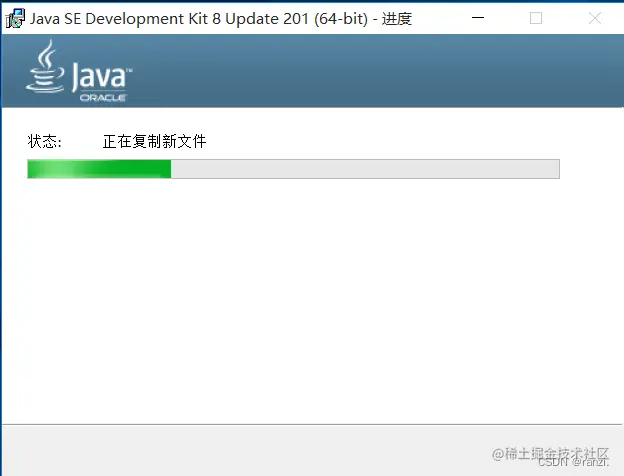Click the window title Java SE Development Kit 8 Update 201

tap(221, 19)
